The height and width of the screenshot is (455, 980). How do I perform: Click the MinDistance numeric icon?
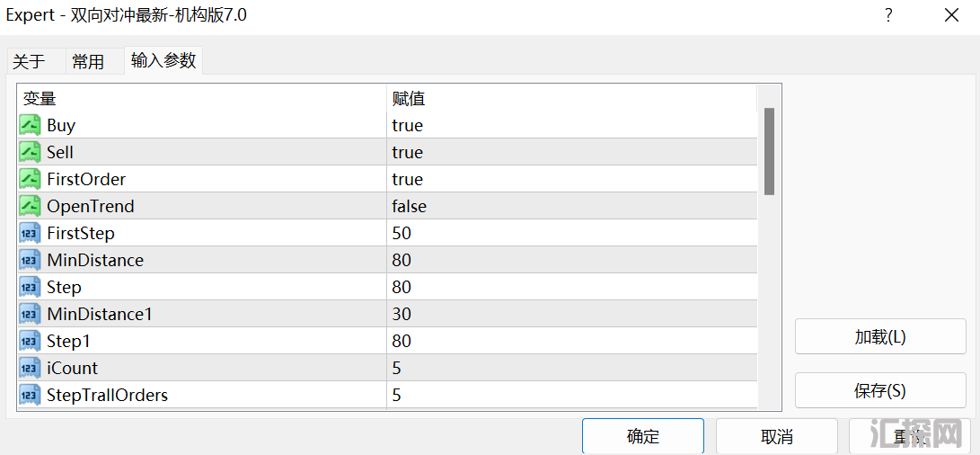tap(30, 260)
